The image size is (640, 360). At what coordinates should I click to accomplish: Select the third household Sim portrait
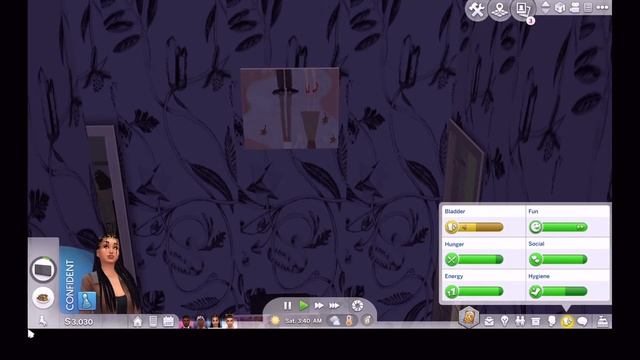pos(215,322)
